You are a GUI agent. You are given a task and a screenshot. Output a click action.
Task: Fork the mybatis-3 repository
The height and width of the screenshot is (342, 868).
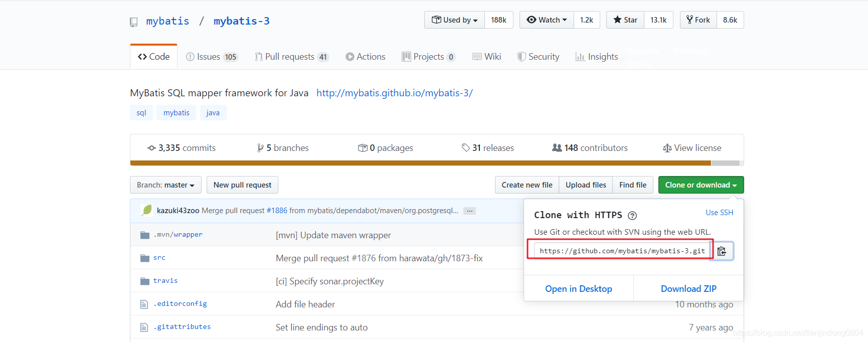point(699,20)
